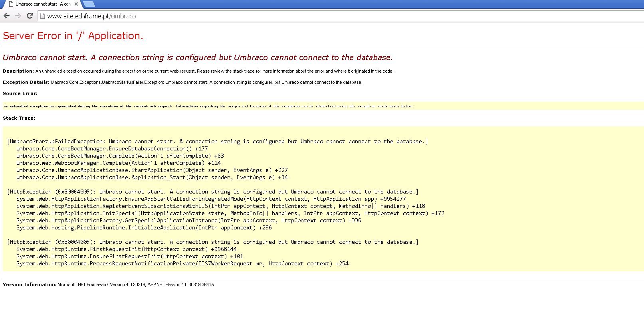Click the '[UmbracoStartupFailedException:' stack trace line
644x320 pixels.
click(218, 142)
